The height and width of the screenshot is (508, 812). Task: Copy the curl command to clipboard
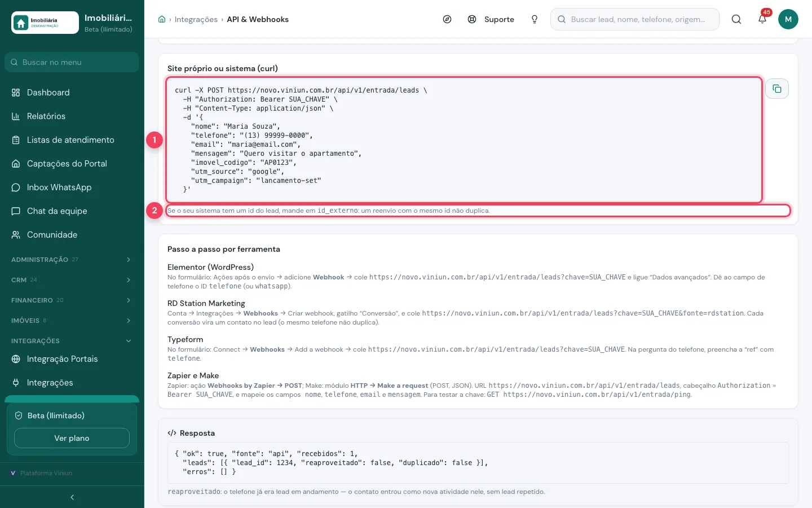click(777, 89)
